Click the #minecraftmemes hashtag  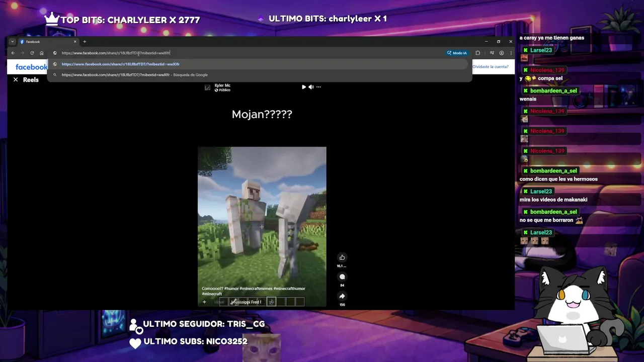pos(256,289)
